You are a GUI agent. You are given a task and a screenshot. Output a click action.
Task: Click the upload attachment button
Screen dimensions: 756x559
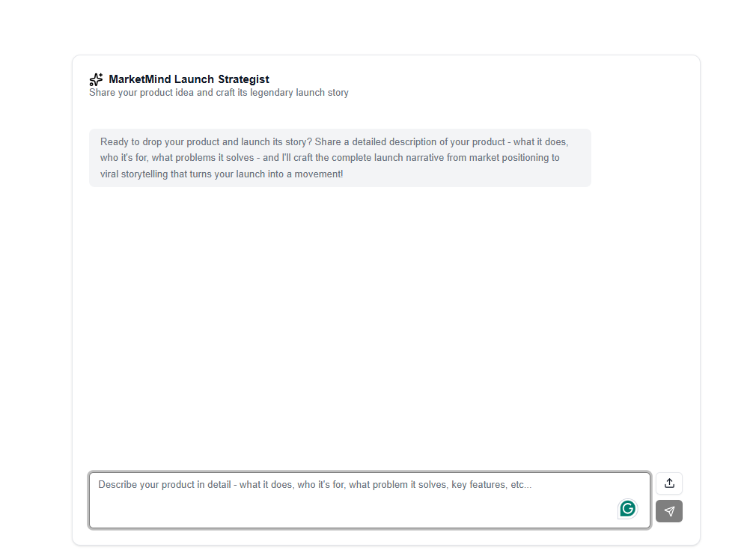click(668, 483)
